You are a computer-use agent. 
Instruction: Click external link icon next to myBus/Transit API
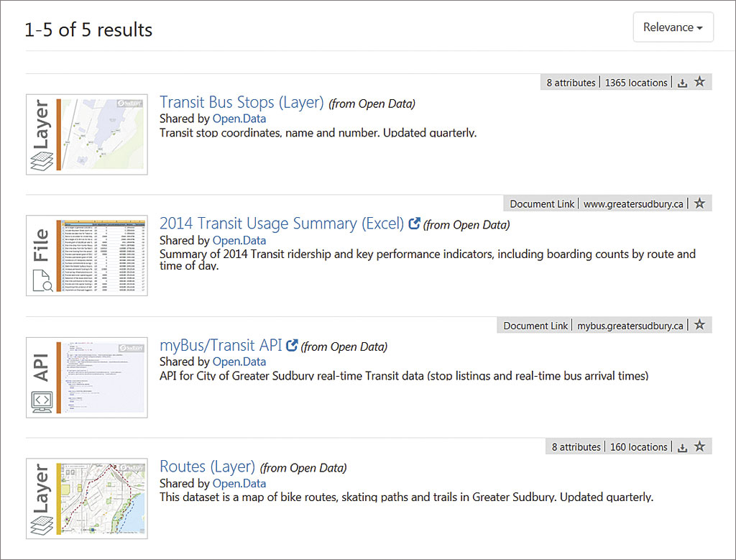tap(292, 345)
